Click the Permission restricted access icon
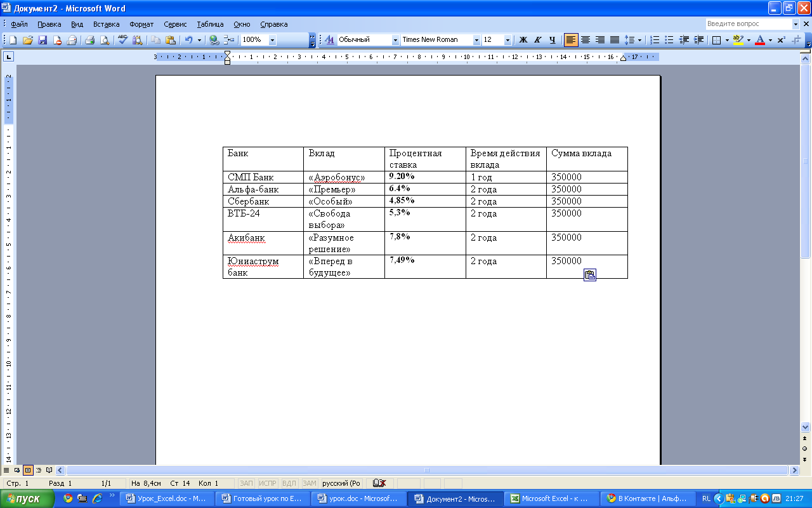This screenshot has height=508, width=812. (57, 39)
